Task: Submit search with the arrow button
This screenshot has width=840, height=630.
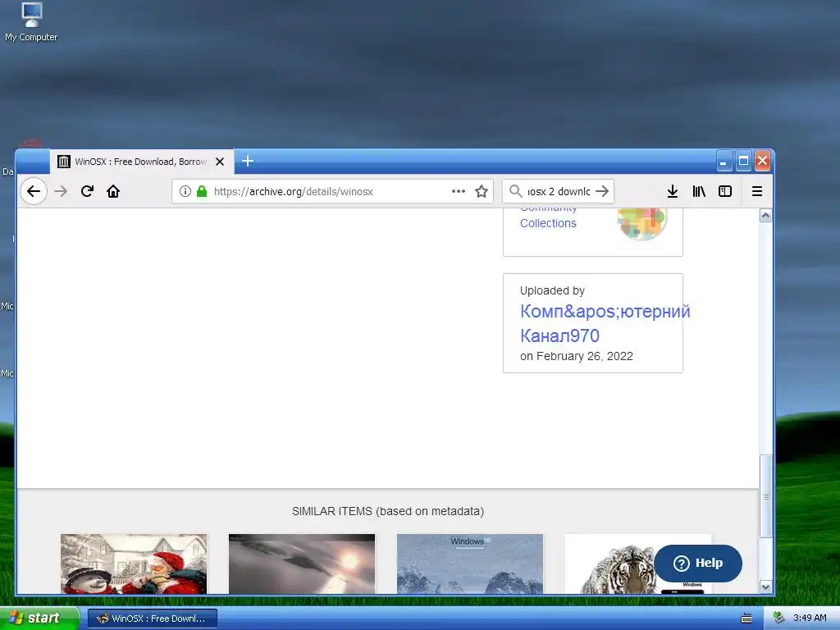Action: [x=602, y=191]
